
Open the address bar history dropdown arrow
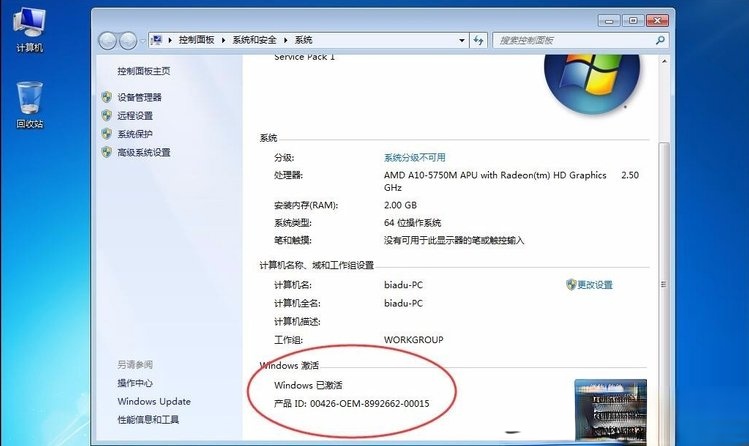(461, 41)
